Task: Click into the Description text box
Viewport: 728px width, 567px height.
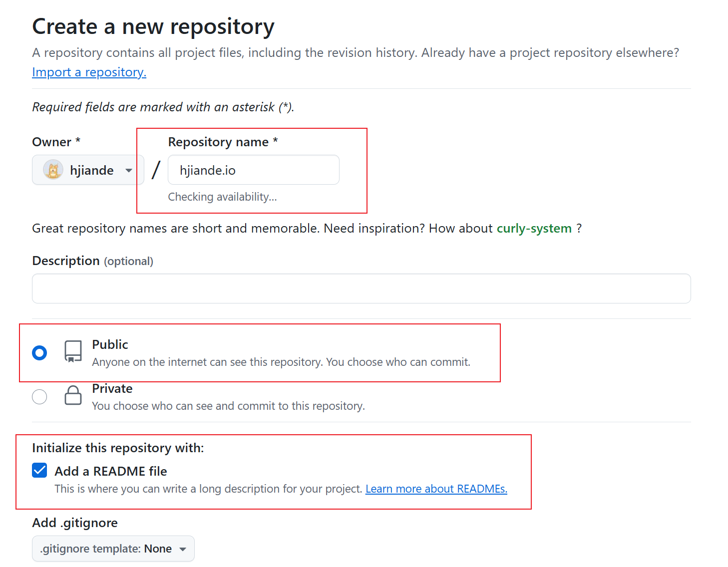Action: point(361,288)
